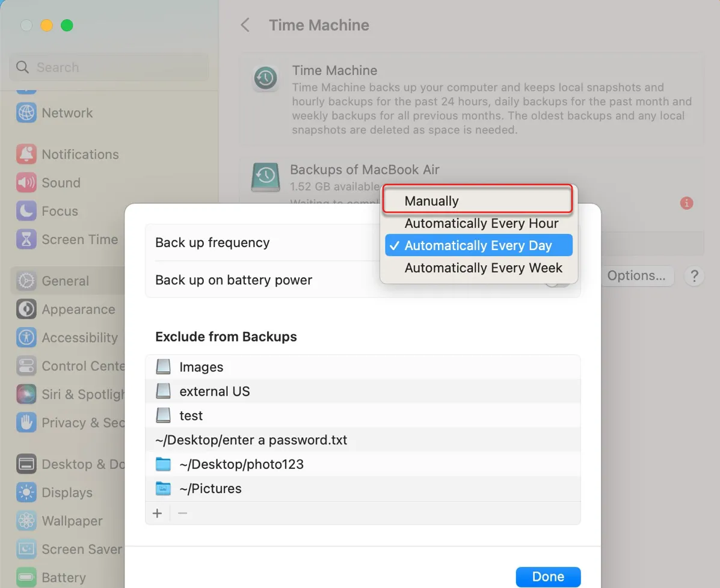Select the test disk row
This screenshot has height=588, width=720.
coord(363,415)
